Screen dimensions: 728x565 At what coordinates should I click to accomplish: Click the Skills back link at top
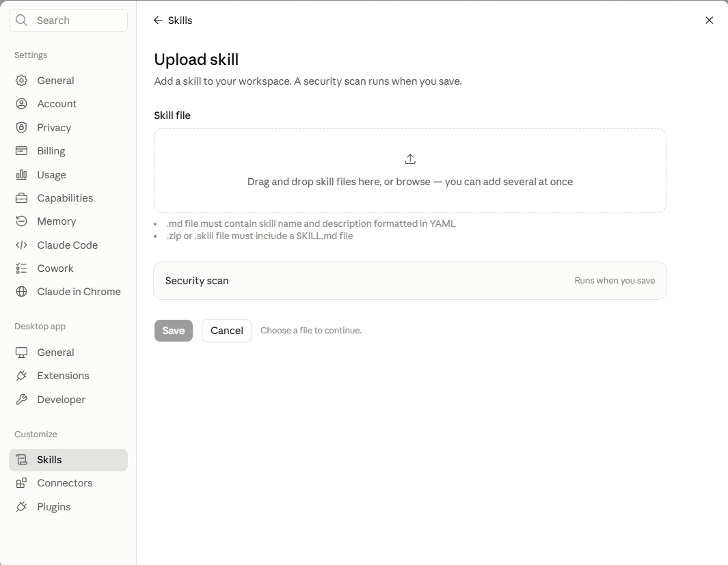click(x=173, y=20)
